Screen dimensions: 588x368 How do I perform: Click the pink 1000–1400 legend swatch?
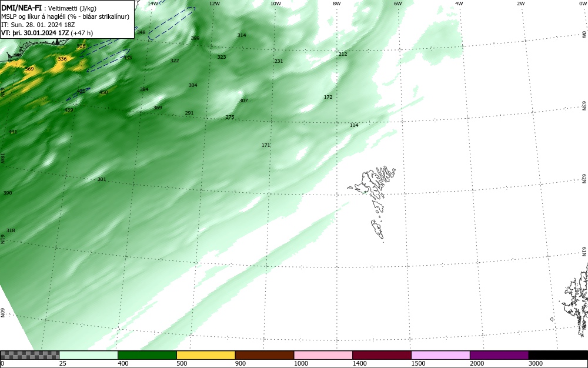(323, 355)
